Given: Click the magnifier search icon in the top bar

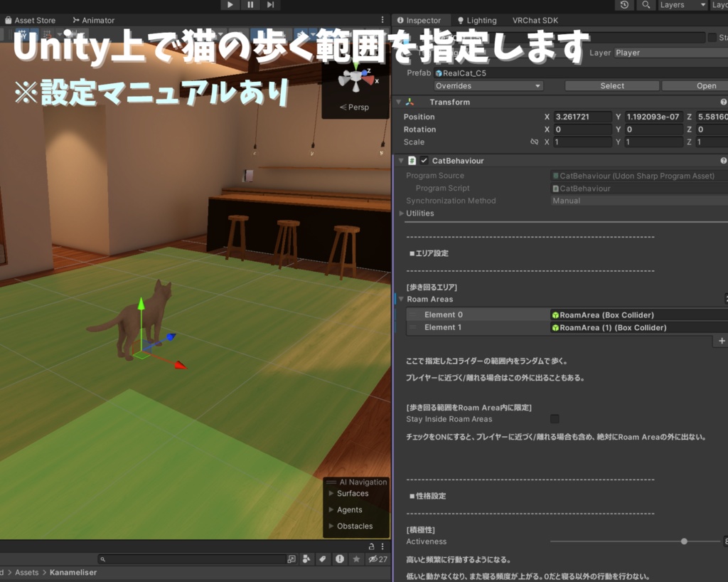Looking at the screenshot, I should pos(646,5).
